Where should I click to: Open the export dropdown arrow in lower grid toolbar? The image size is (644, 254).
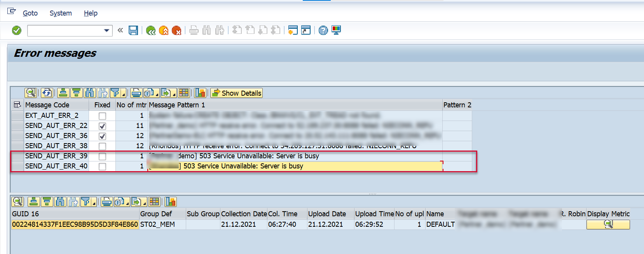coord(145,203)
